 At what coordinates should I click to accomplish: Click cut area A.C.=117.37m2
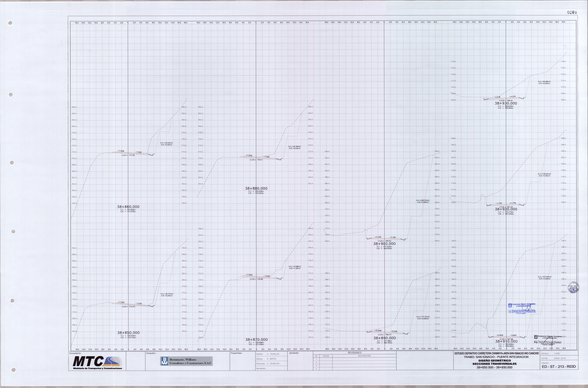[x=423, y=317]
